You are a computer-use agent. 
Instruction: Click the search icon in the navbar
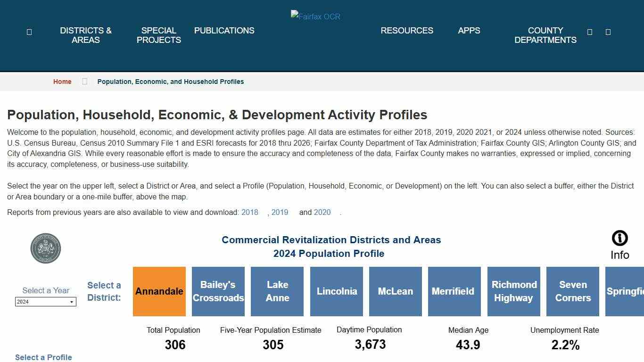[589, 32]
